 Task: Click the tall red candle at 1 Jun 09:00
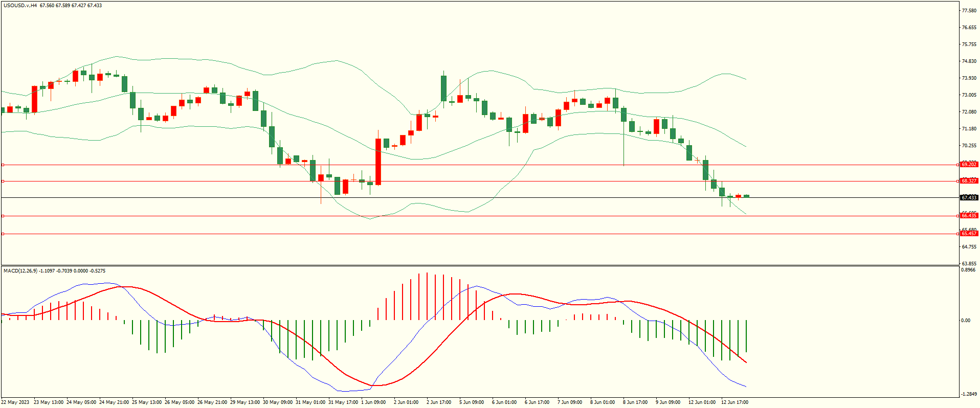(378, 161)
